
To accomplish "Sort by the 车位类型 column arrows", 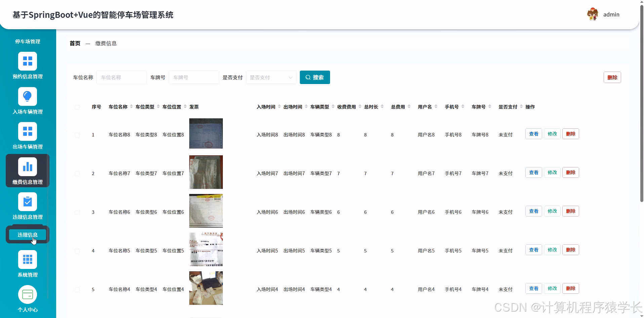I will 158,107.
